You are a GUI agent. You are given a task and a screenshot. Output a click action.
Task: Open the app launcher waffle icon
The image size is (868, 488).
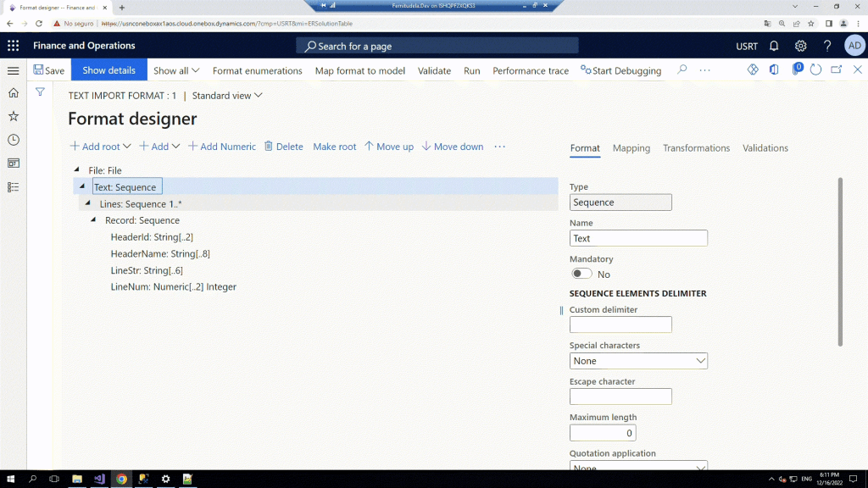tap(13, 46)
